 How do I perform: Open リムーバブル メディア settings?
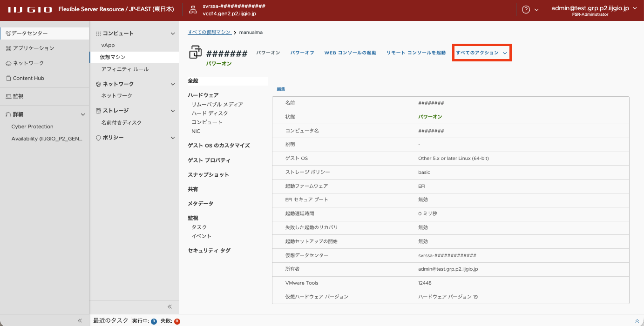pyautogui.click(x=217, y=104)
